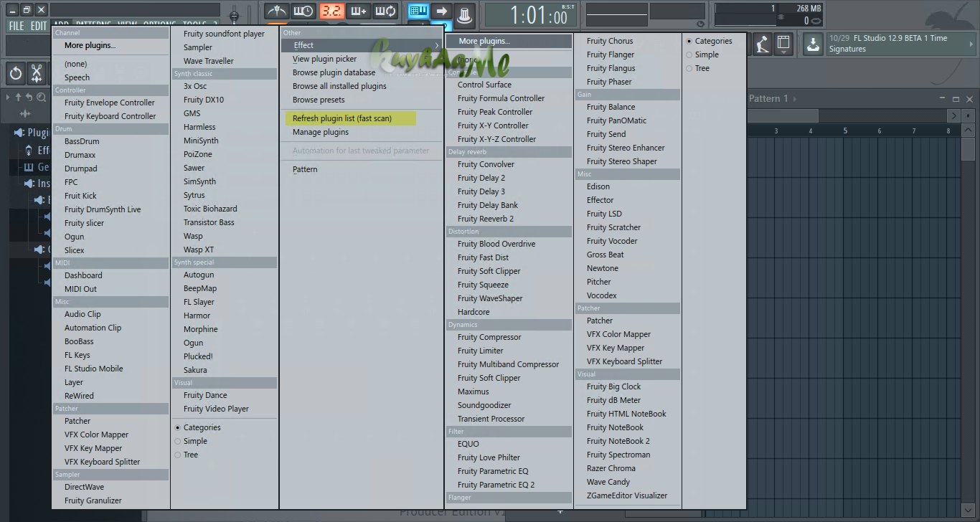This screenshot has width=980, height=522.
Task: Add Harmor synth channel
Action: click(197, 315)
